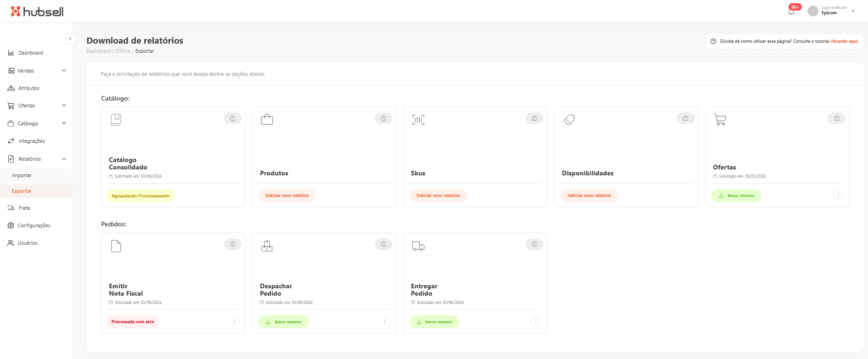The width and height of the screenshot is (868, 359).
Task: Open three-dot menu on Emitir Nota Fiscal card
Action: [234, 321]
